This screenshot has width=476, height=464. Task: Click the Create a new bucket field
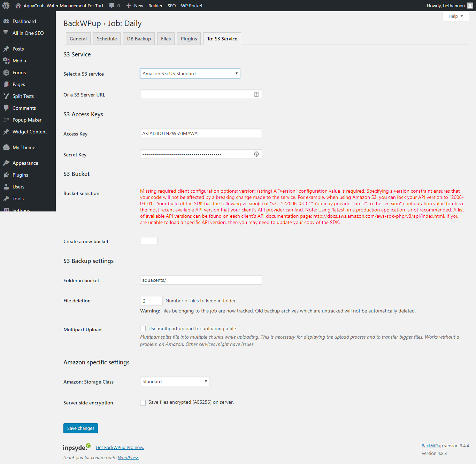[x=149, y=241]
